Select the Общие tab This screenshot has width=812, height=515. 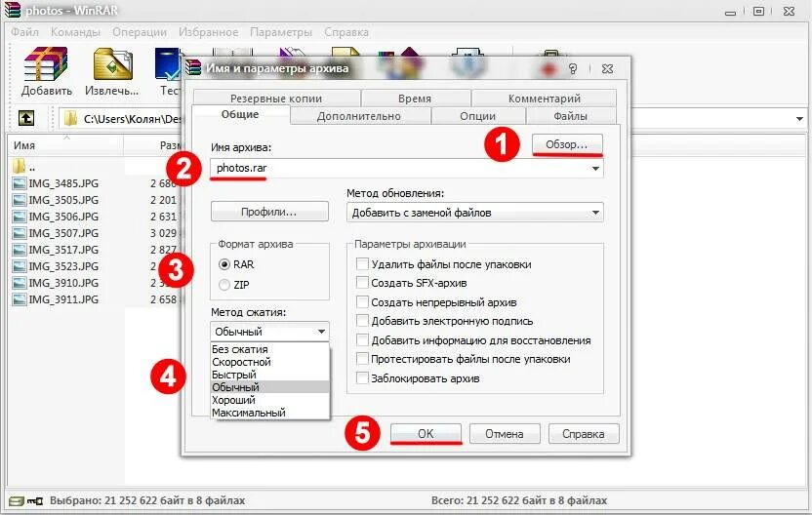240,114
